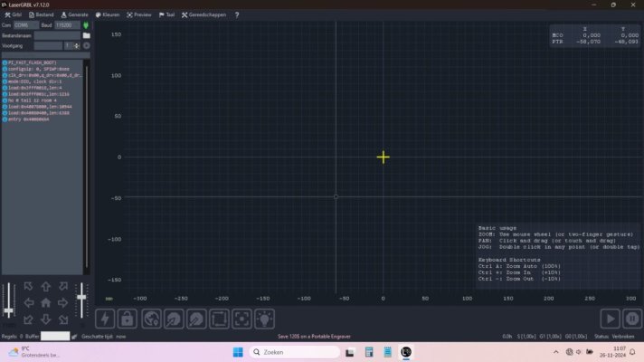Image resolution: width=644 pixels, height=362 pixels.
Task: Click the pause feed hold button
Action: (x=632, y=319)
